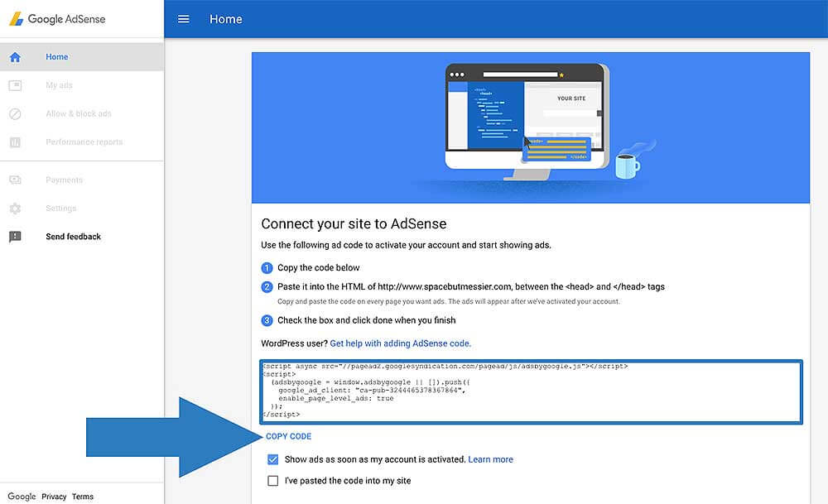828x504 pixels.
Task: Click the monitor illustration banner
Action: click(531, 127)
